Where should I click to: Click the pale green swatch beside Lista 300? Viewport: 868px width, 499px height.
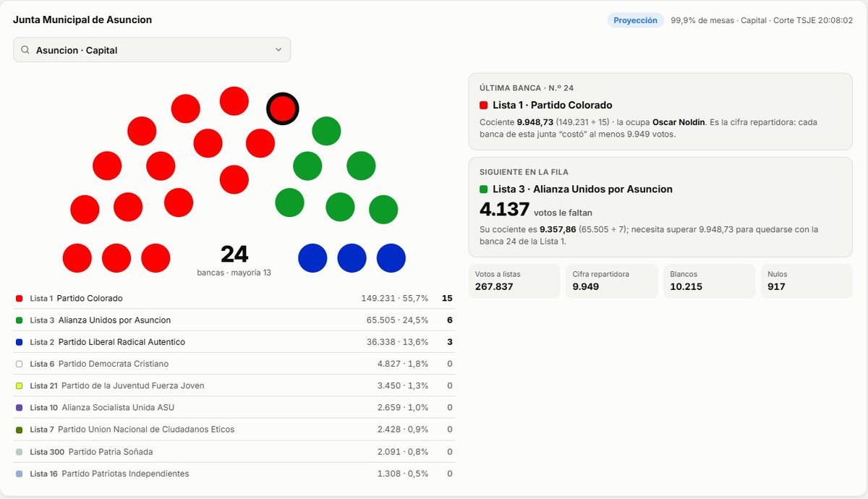pos(20,452)
